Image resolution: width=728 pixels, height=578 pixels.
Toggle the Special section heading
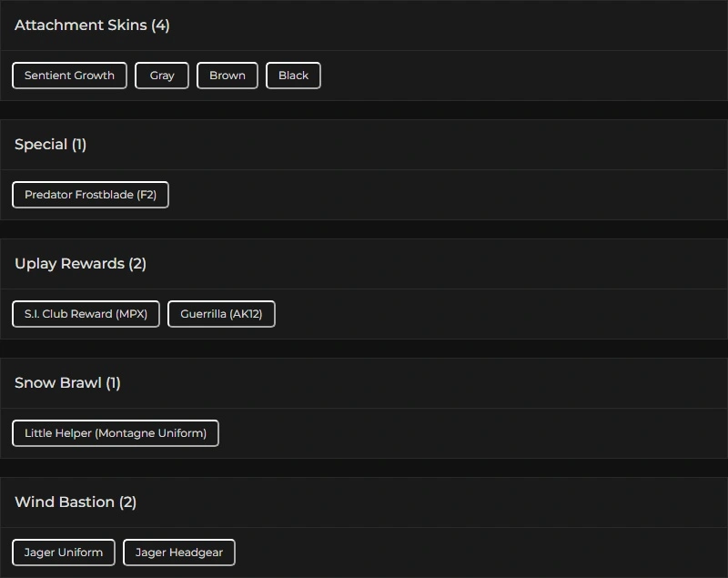[x=41, y=145]
